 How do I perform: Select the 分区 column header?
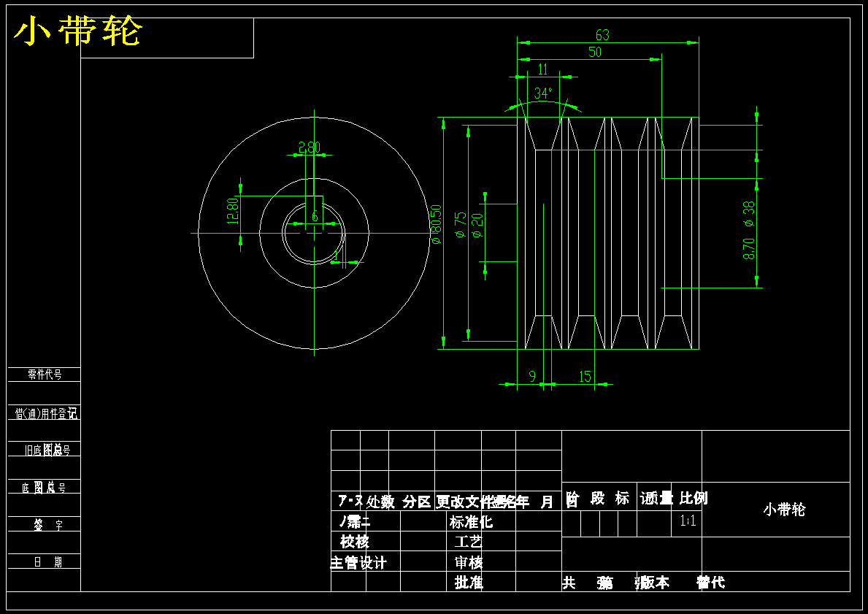417,502
